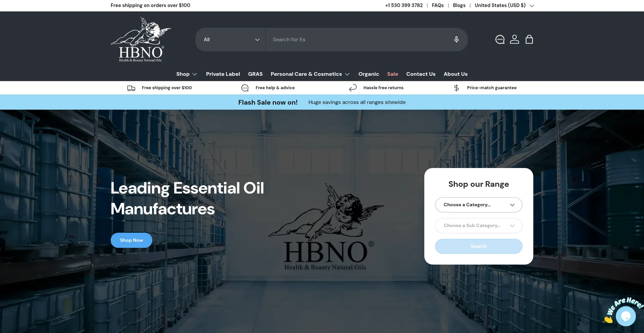Click 'Hassle free returns' text
The width and height of the screenshot is (644, 333).
coord(383,88)
